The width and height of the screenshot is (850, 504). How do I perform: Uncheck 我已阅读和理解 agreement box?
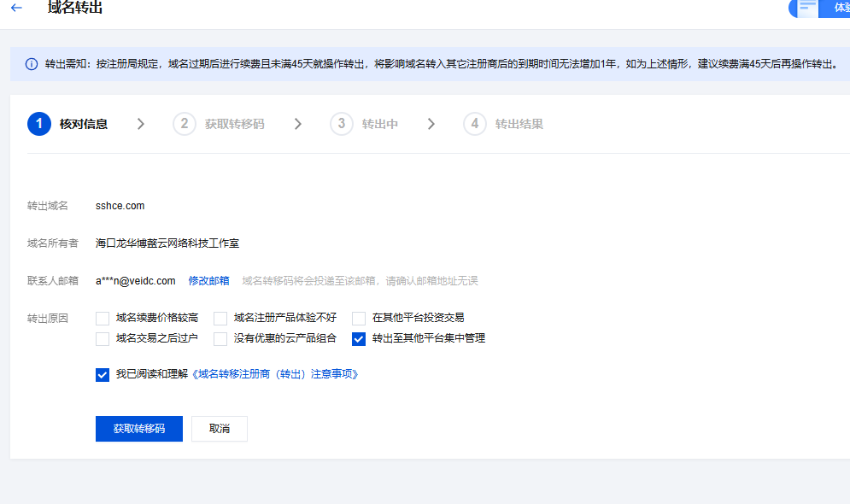[x=103, y=374]
